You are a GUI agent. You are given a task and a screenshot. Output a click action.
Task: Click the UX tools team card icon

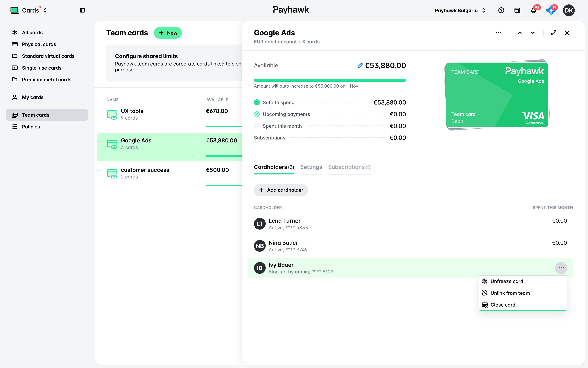click(112, 115)
